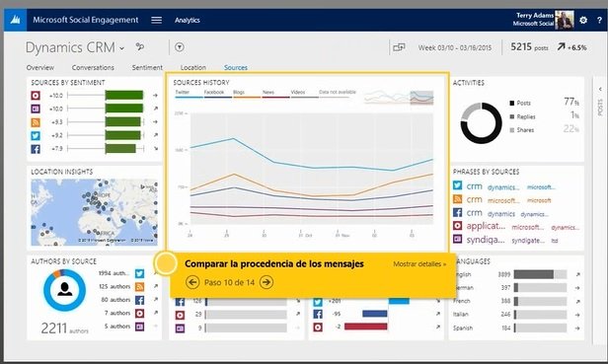608x364 pixels.
Task: Click the 2211 authors total
Action: tap(64, 328)
